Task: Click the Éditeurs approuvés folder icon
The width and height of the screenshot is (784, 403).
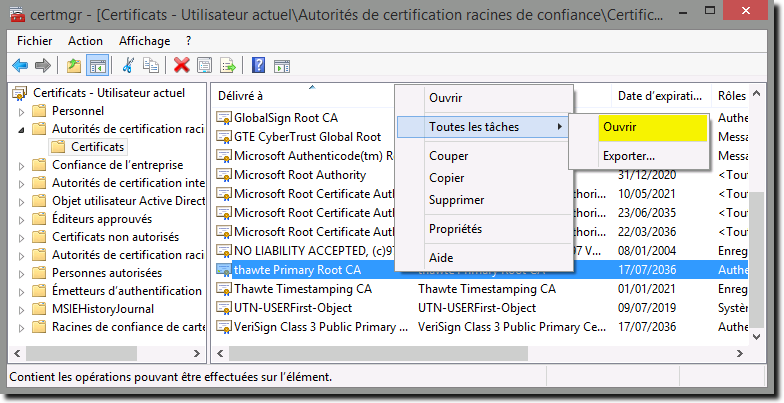Action: click(x=39, y=218)
